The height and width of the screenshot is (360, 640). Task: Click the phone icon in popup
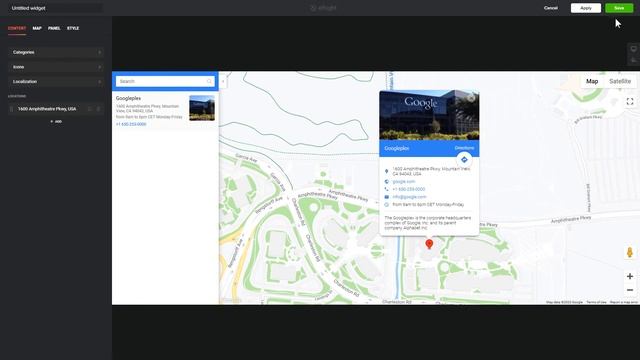(387, 189)
